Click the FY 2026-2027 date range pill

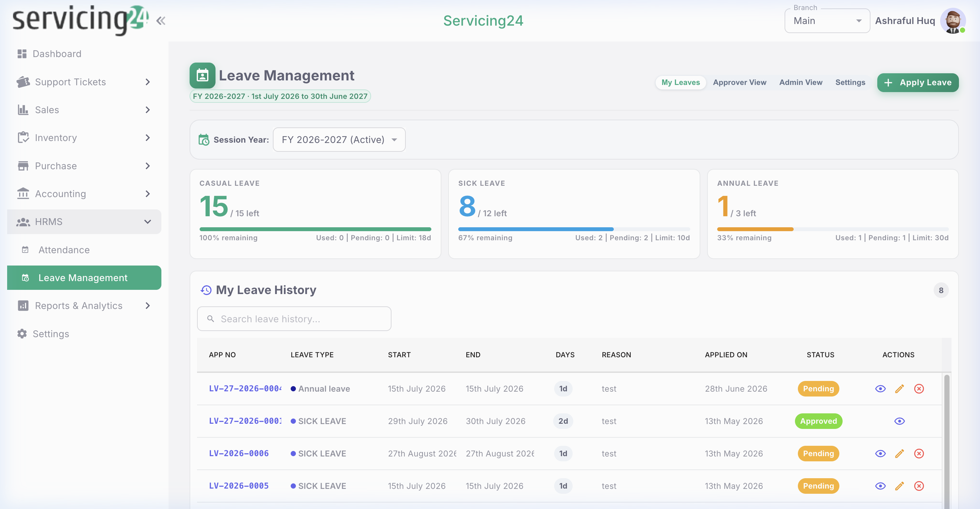(280, 96)
